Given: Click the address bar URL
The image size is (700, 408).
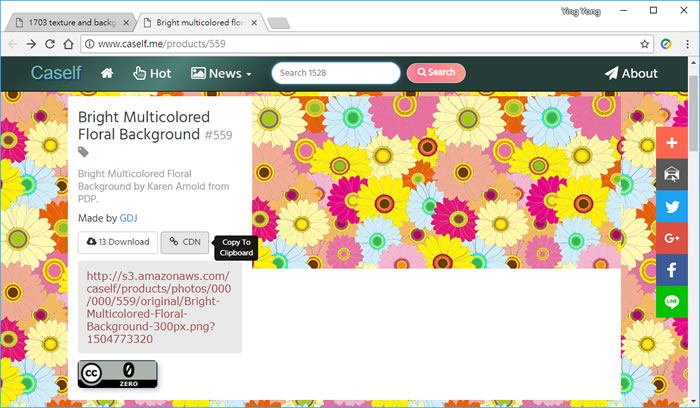Looking at the screenshot, I should (162, 44).
